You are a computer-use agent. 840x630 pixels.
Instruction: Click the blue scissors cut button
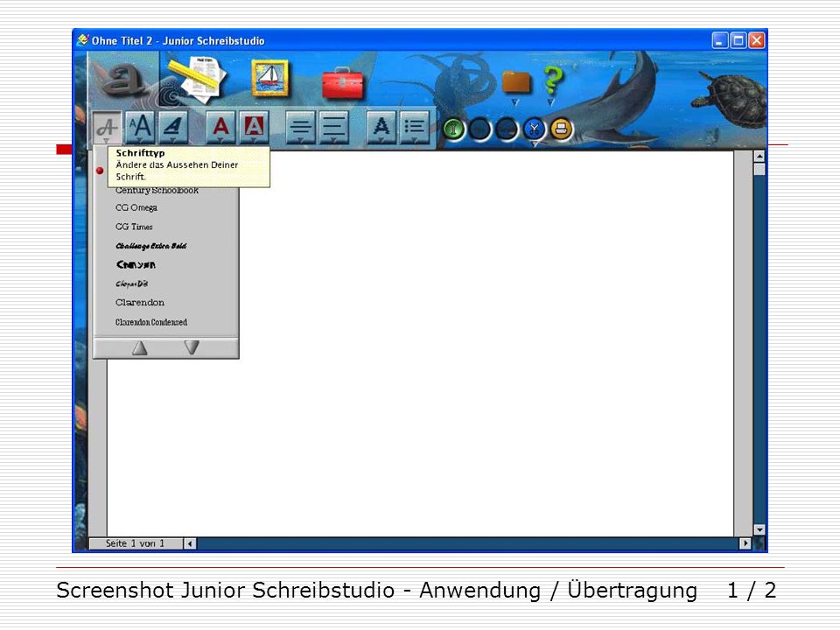click(534, 129)
